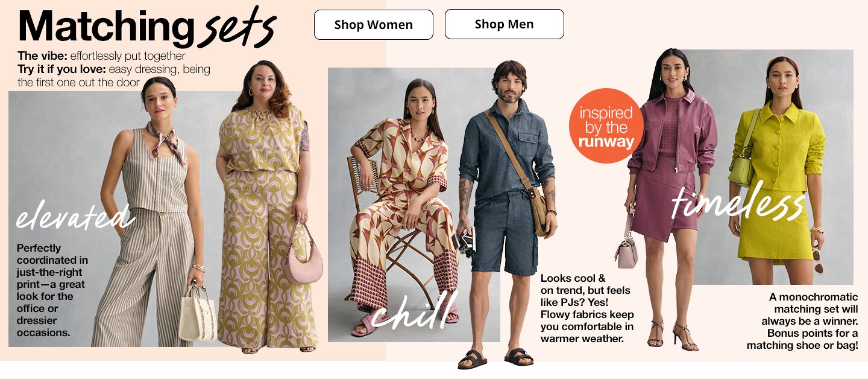Click the chill script label
Screen dimensions: 868x379
click(x=414, y=312)
